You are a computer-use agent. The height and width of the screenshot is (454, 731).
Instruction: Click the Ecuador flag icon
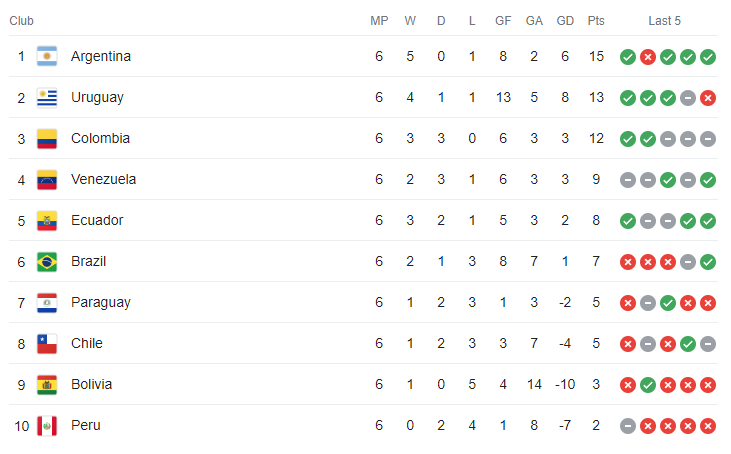[x=47, y=221]
